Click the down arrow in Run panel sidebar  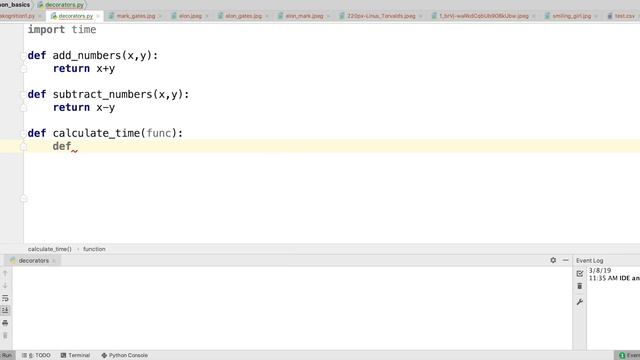[5, 286]
